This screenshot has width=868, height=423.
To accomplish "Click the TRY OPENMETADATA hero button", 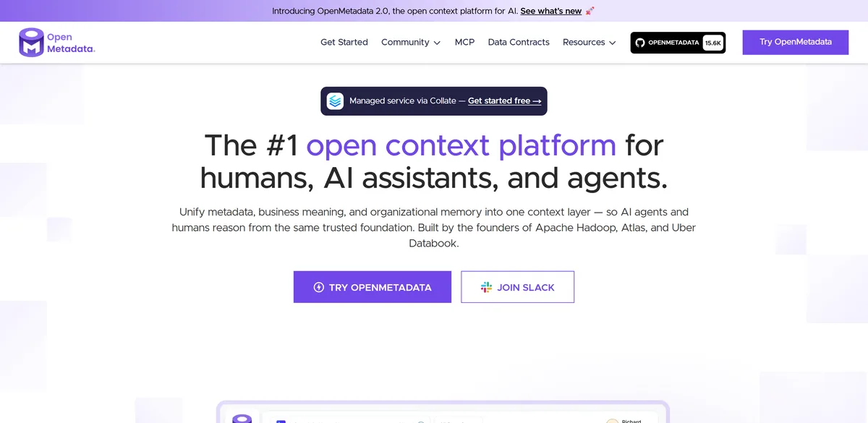I will point(373,287).
